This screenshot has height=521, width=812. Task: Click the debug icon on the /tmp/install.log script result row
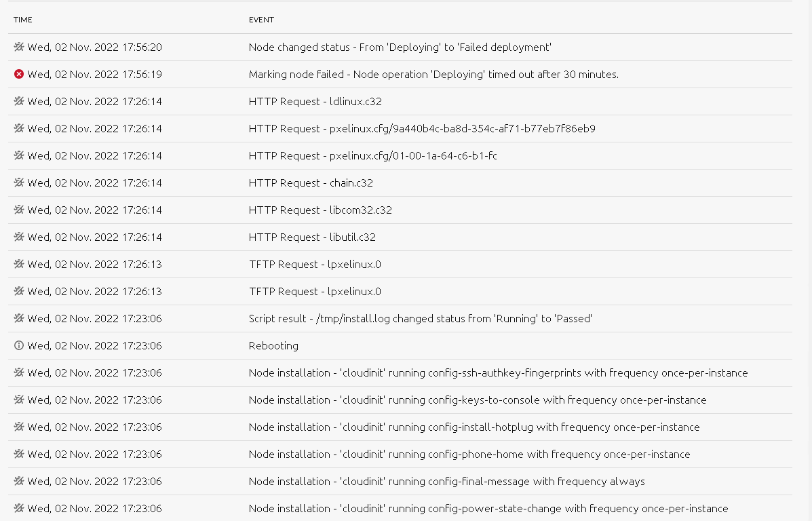[x=19, y=318]
